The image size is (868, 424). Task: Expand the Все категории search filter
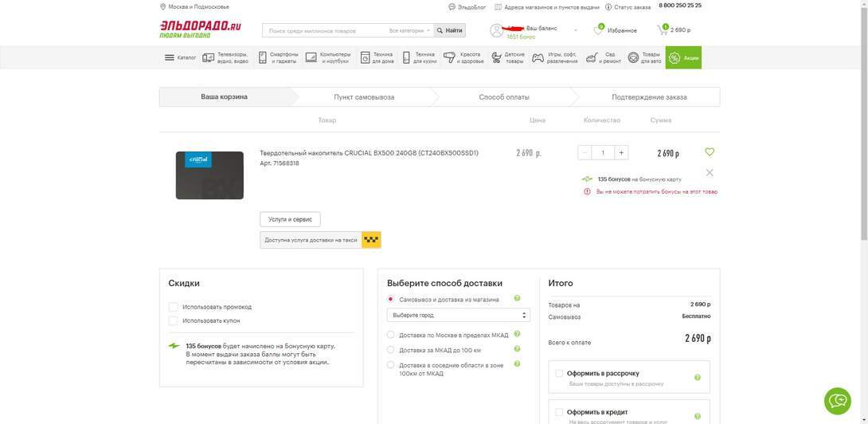(409, 30)
